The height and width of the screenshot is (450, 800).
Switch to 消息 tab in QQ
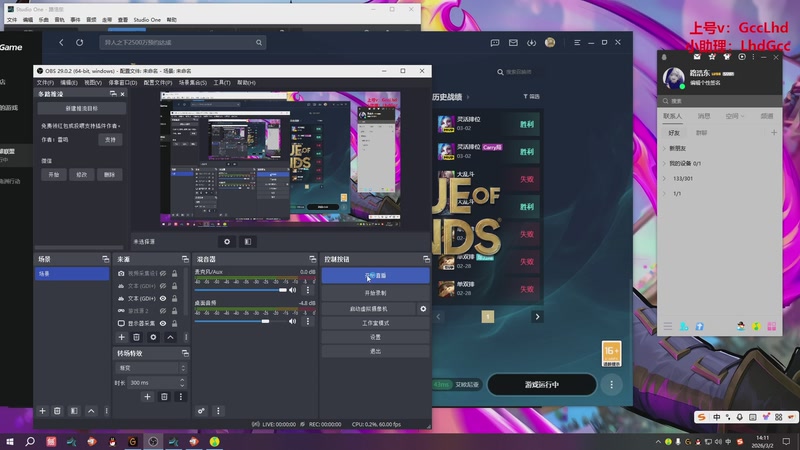(704, 116)
